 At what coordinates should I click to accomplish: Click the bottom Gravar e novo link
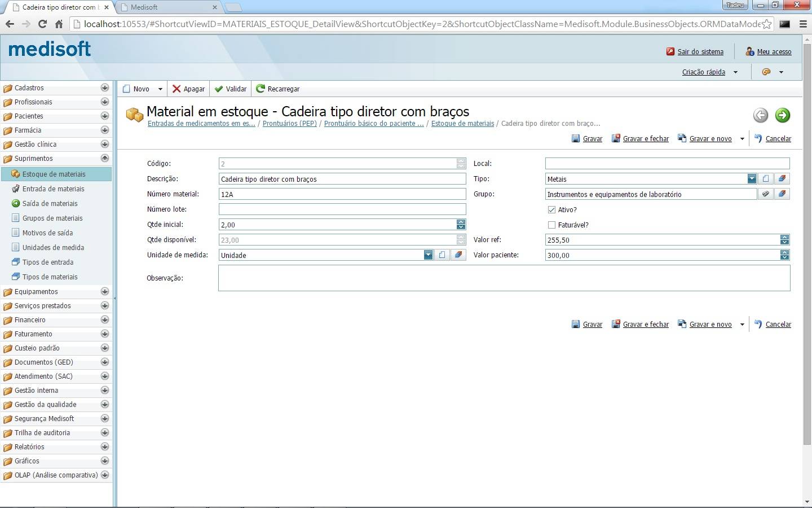[x=710, y=324]
